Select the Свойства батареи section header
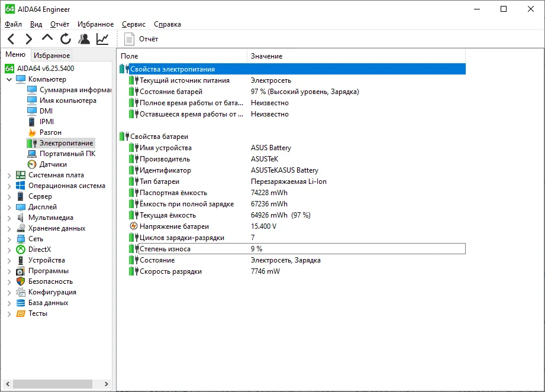The width and height of the screenshot is (545, 392). click(x=159, y=137)
